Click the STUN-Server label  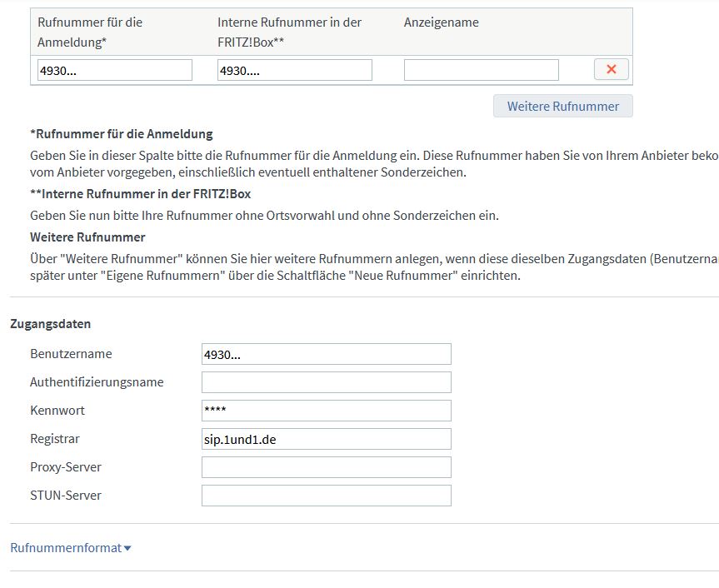coord(66,496)
